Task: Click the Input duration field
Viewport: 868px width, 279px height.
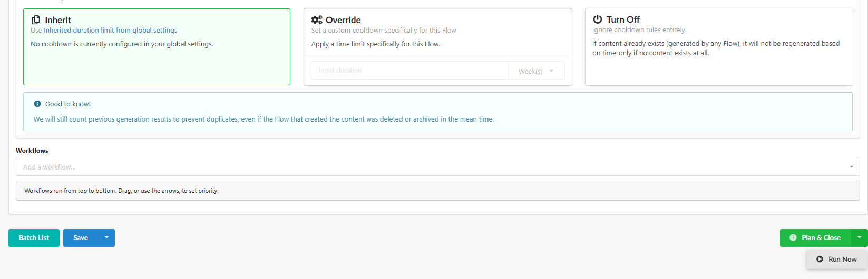Action: pyautogui.click(x=409, y=71)
